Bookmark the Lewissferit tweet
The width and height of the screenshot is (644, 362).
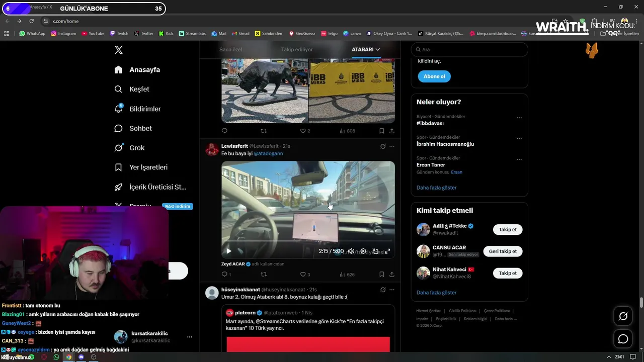point(382,275)
